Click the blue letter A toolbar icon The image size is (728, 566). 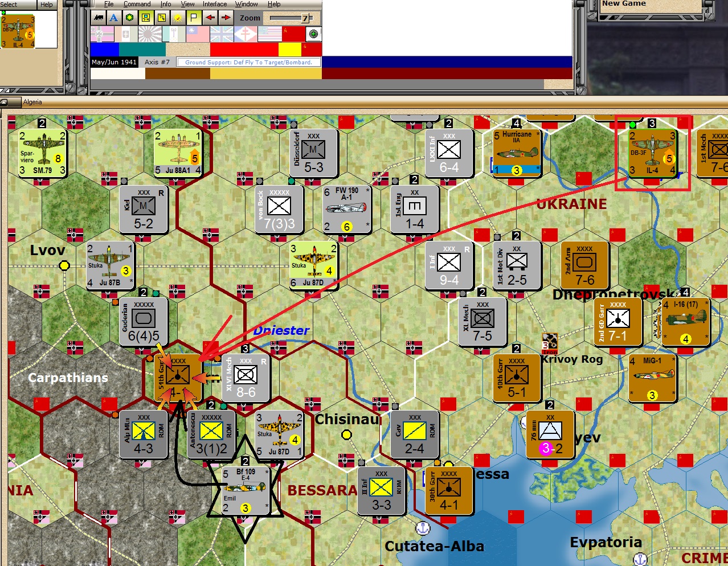pyautogui.click(x=114, y=18)
